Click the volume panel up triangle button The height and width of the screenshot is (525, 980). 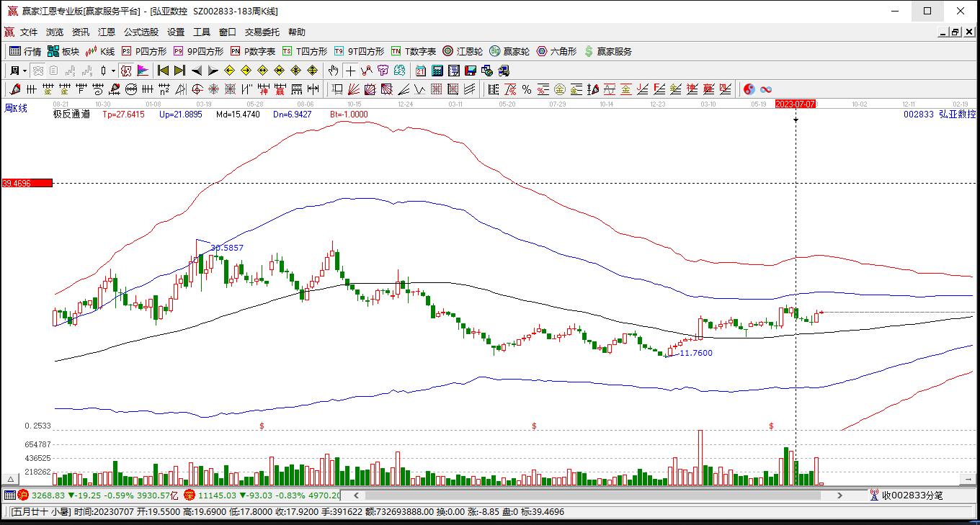tap(11, 479)
